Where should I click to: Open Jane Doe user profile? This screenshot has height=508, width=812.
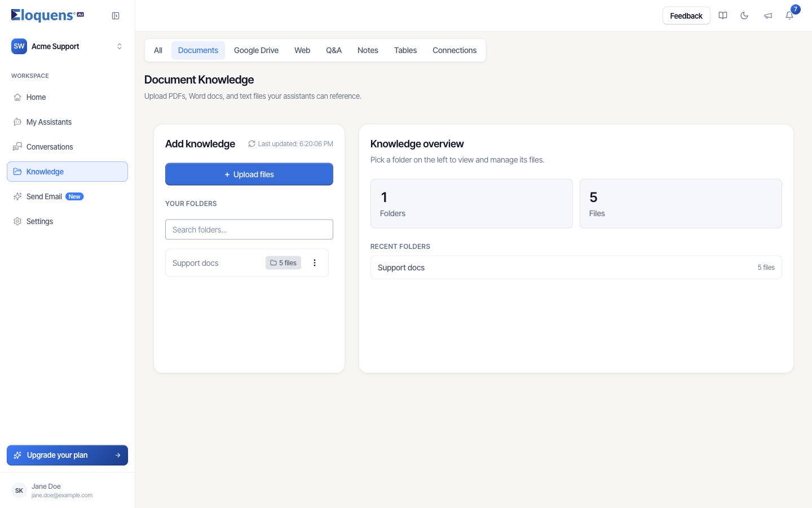(x=67, y=491)
